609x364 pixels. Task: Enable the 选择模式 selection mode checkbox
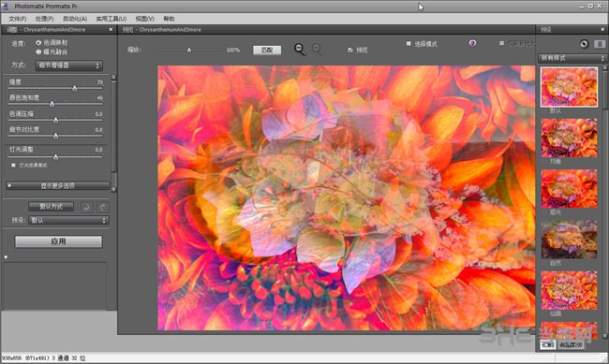408,44
